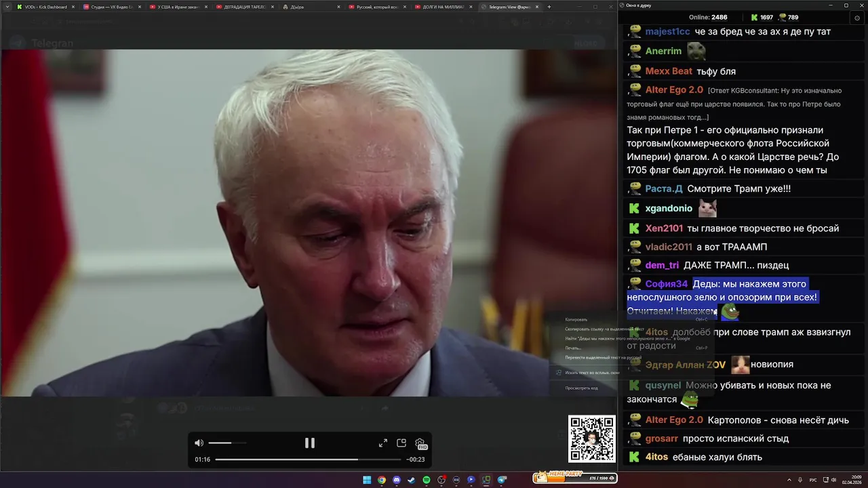Open Steam from the taskbar
Viewport: 868px width, 488px height.
point(411,480)
